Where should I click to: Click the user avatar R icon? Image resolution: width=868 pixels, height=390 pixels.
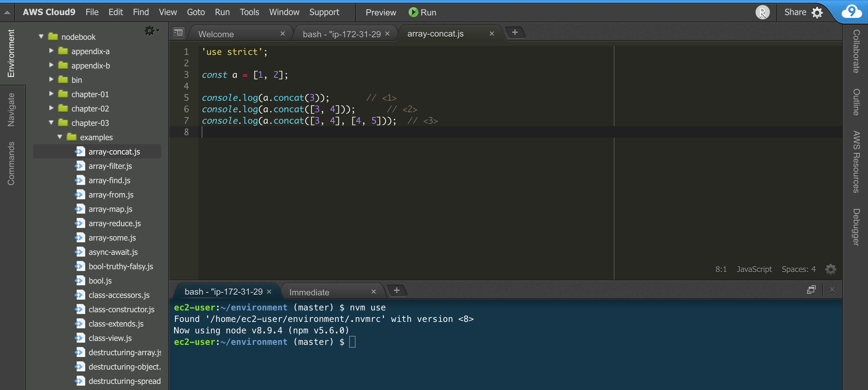[x=762, y=13]
